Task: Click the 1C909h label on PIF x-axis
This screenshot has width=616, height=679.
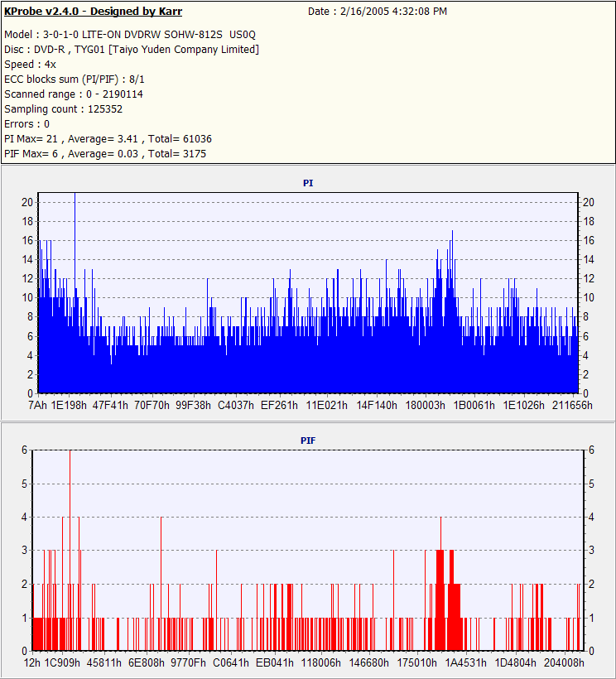Action: [62, 663]
